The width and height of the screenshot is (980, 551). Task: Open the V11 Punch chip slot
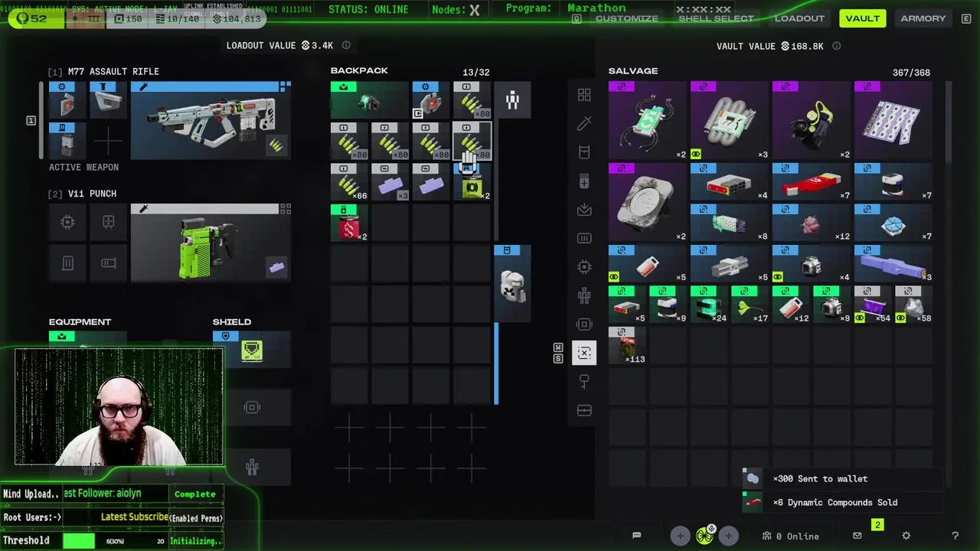click(x=67, y=222)
